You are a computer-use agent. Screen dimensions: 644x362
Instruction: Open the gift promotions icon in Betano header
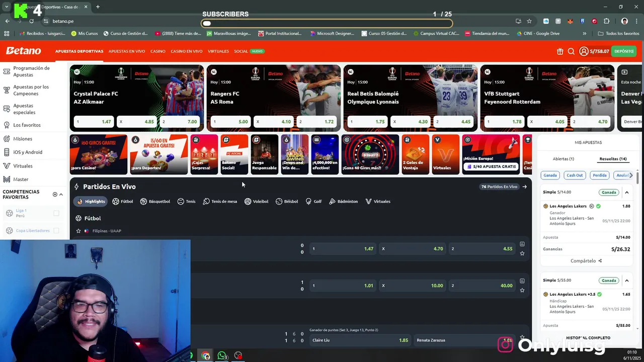click(560, 51)
